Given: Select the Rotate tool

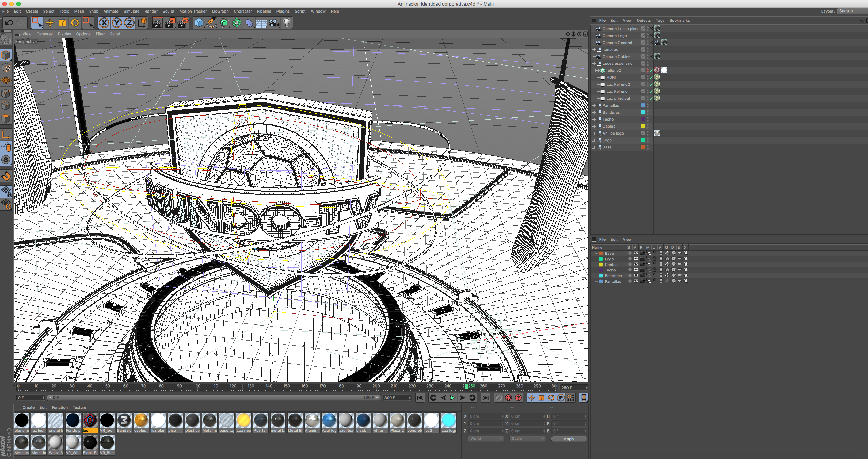Looking at the screenshot, I should pyautogui.click(x=75, y=23).
